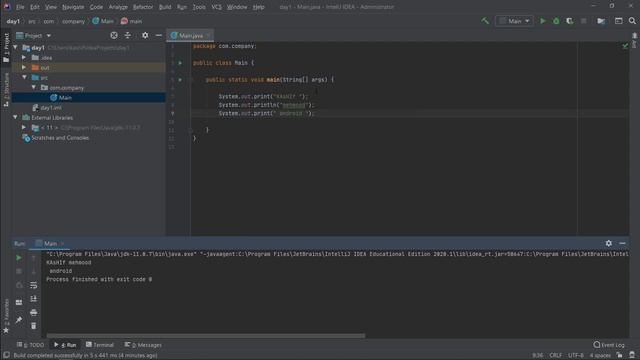The image size is (640, 360).
Task: Click the Main breadcrumb in navigation bar
Action: tap(103, 21)
